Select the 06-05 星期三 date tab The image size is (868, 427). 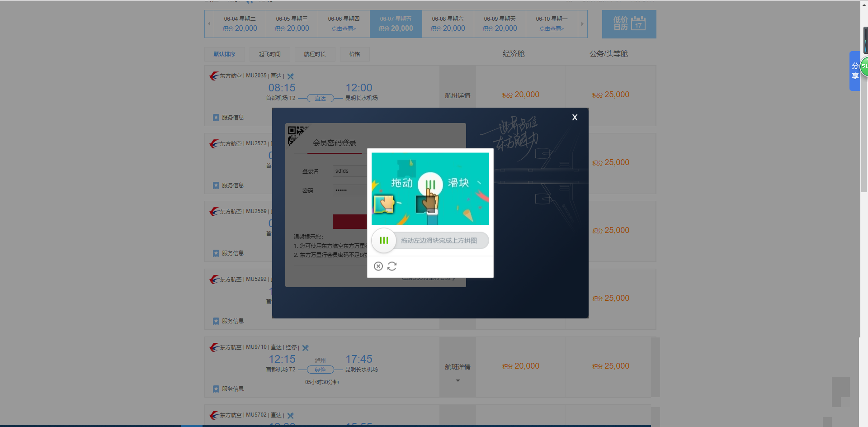pos(292,24)
